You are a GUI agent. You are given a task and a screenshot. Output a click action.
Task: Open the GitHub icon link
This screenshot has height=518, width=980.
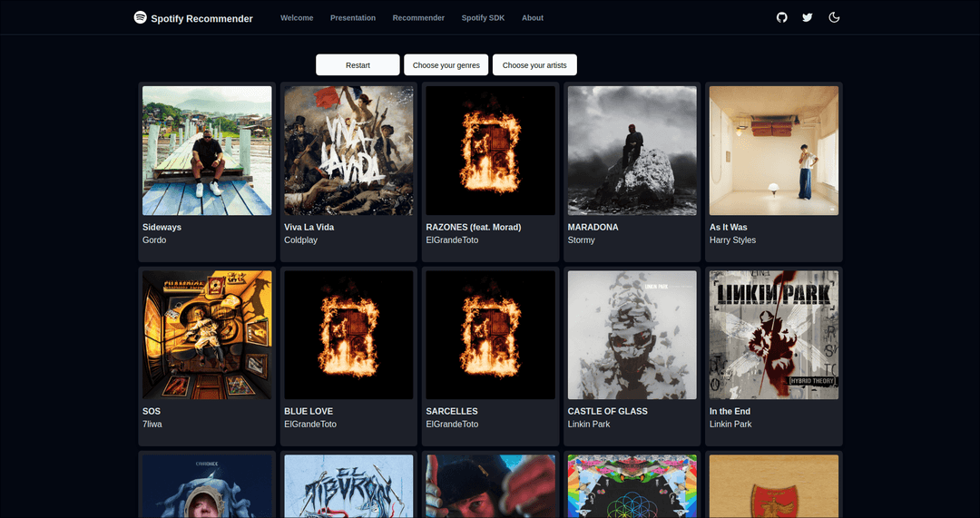pos(782,17)
